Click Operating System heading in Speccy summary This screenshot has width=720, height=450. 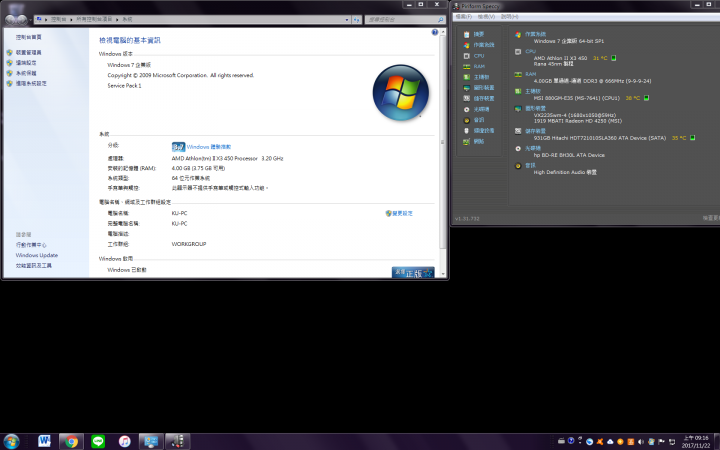535,34
